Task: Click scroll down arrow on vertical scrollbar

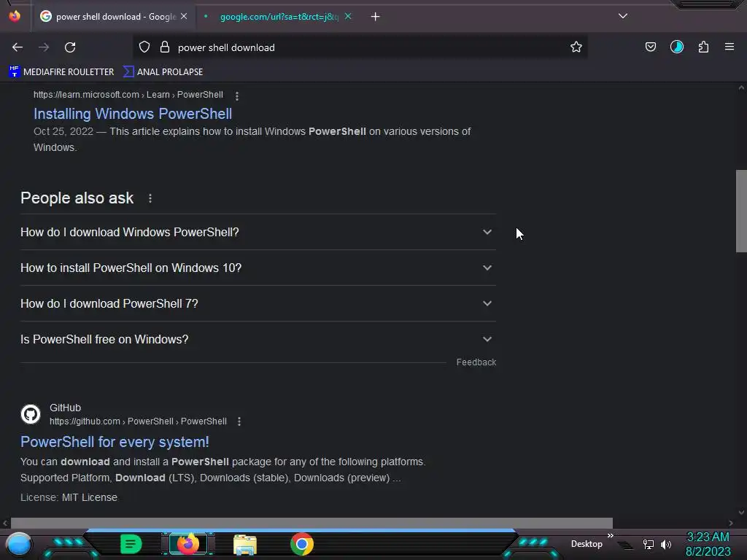Action: [x=741, y=513]
